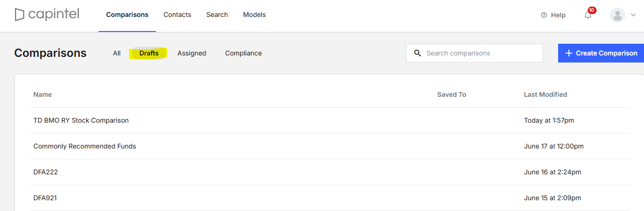
Task: Click the plus icon in Create Comparison
Action: [568, 53]
